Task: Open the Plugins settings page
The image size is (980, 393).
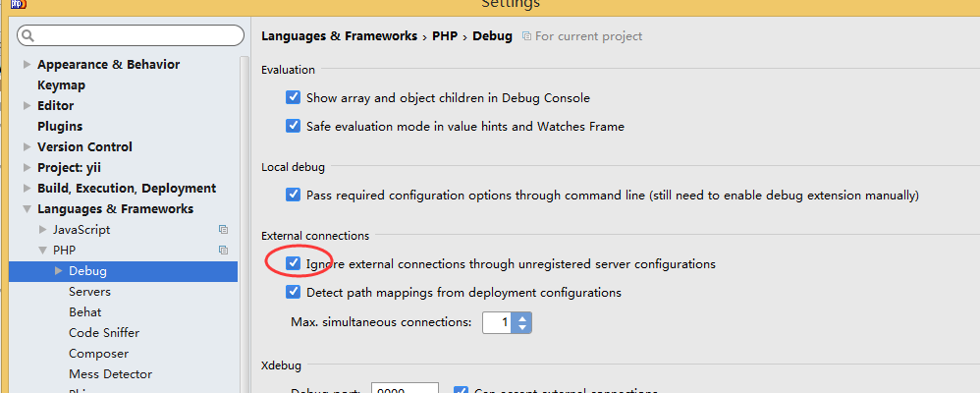Action: [x=60, y=127]
